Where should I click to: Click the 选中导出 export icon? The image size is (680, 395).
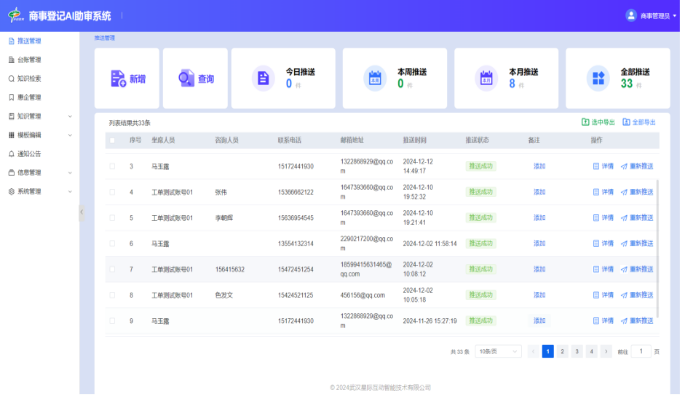tap(585, 122)
